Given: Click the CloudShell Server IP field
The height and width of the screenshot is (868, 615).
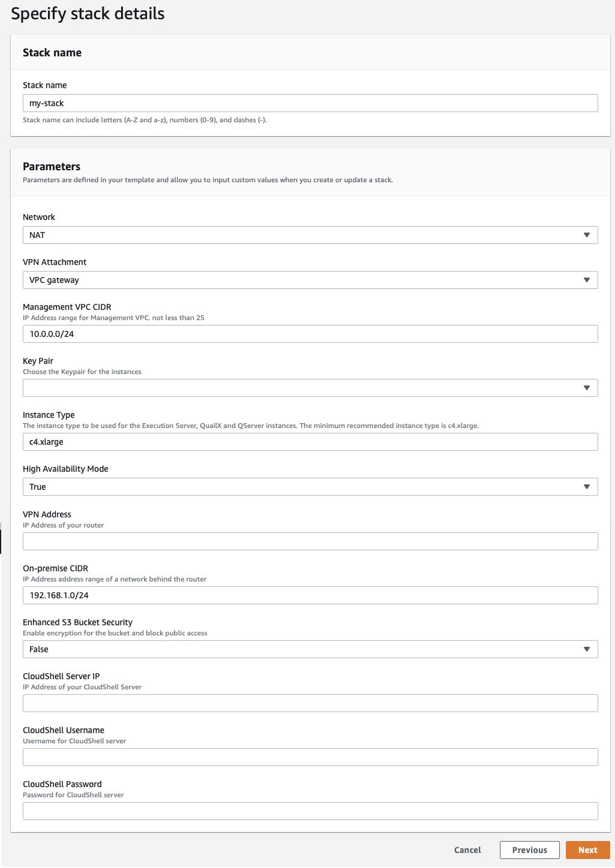Looking at the screenshot, I should [x=310, y=703].
